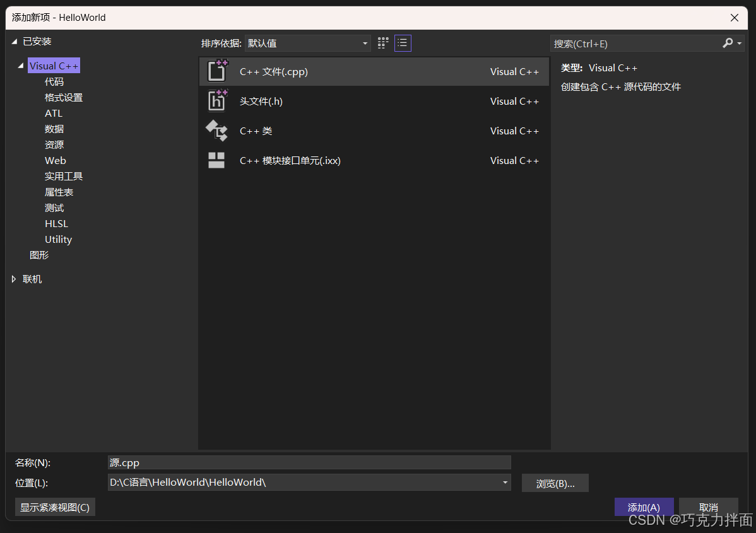Image resolution: width=756 pixels, height=533 pixels.
Task: Click the magnifier search icon
Action: [728, 44]
